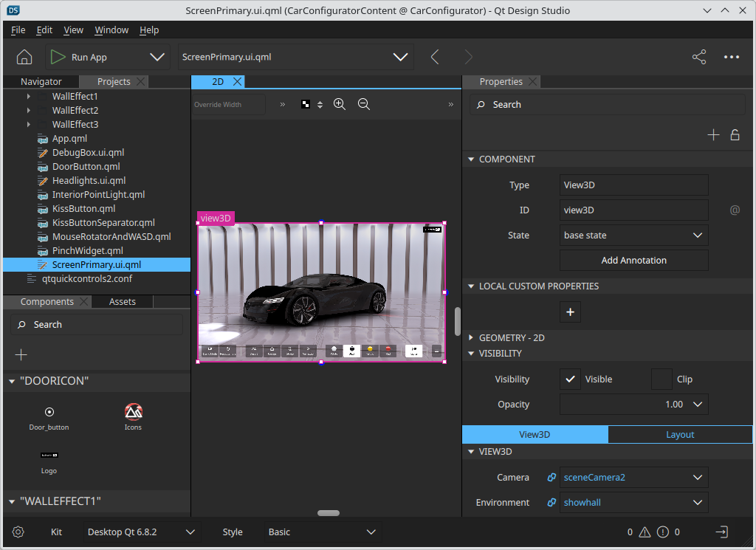Screen dimensions: 756x550
Task: Switch to the Assets tab
Action: [x=123, y=302]
